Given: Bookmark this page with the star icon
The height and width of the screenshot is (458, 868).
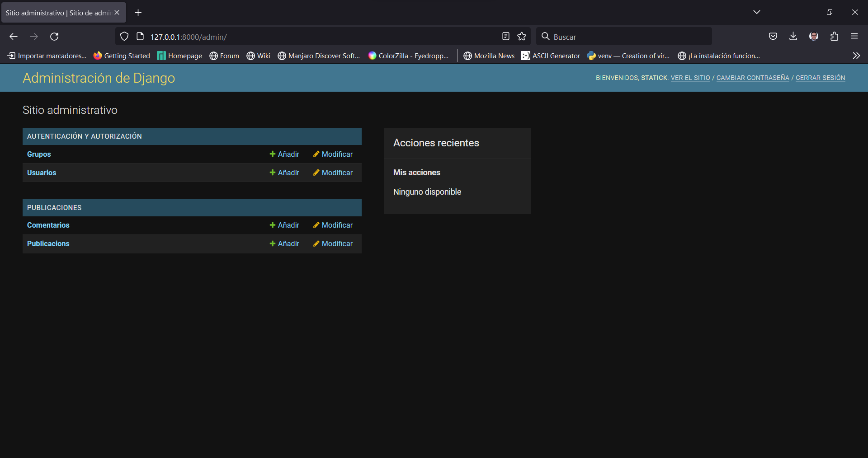Looking at the screenshot, I should 522,37.
